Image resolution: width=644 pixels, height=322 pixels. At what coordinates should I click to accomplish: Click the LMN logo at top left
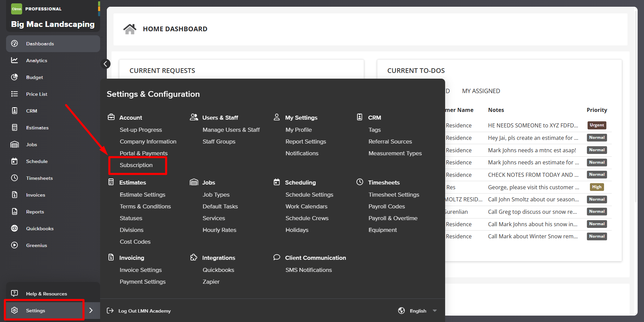click(16, 9)
